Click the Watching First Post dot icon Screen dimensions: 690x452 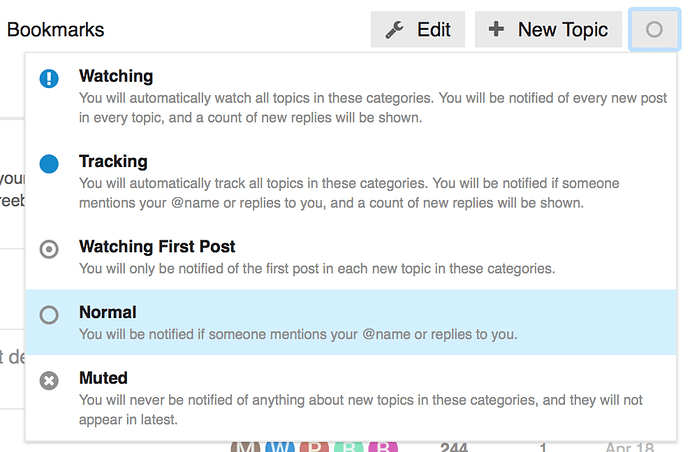tap(49, 248)
